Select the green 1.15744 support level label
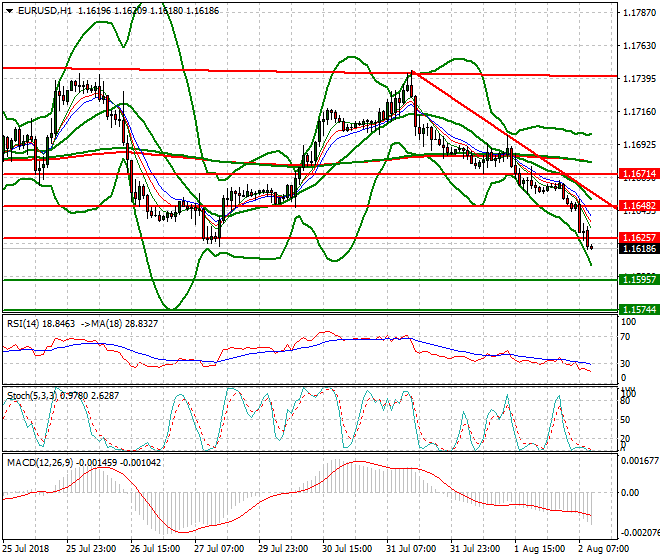Image resolution: width=660 pixels, height=560 pixels. (639, 309)
